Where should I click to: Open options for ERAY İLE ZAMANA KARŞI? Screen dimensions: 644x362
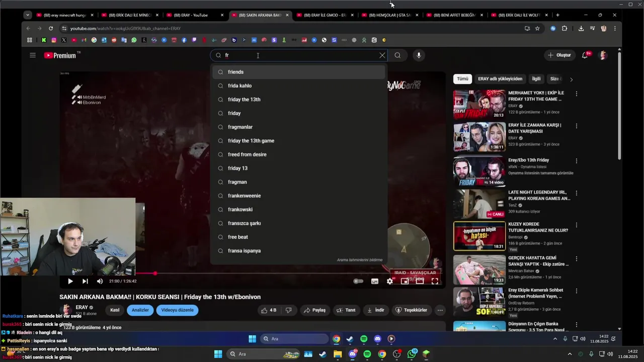click(577, 126)
